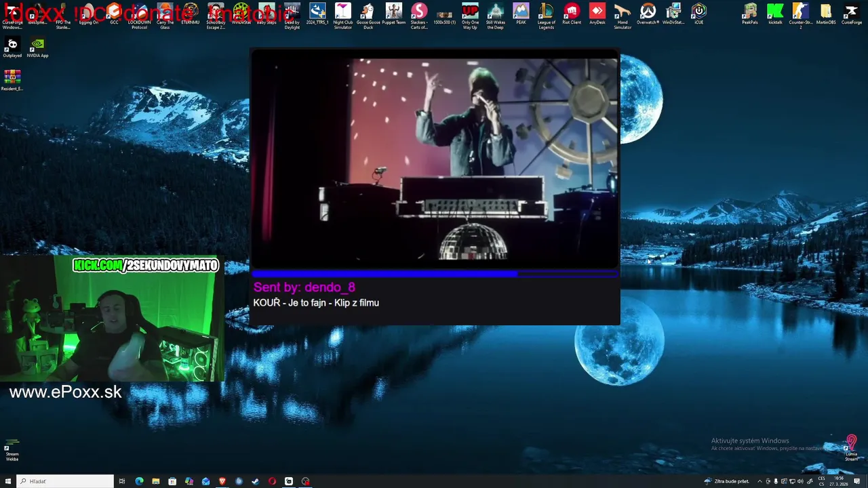
Task: Expand the hidden system tray icons
Action: [759, 481]
